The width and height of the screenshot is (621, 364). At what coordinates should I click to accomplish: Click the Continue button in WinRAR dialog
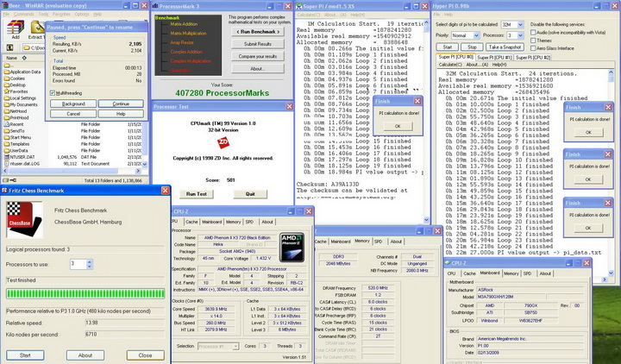(x=121, y=104)
